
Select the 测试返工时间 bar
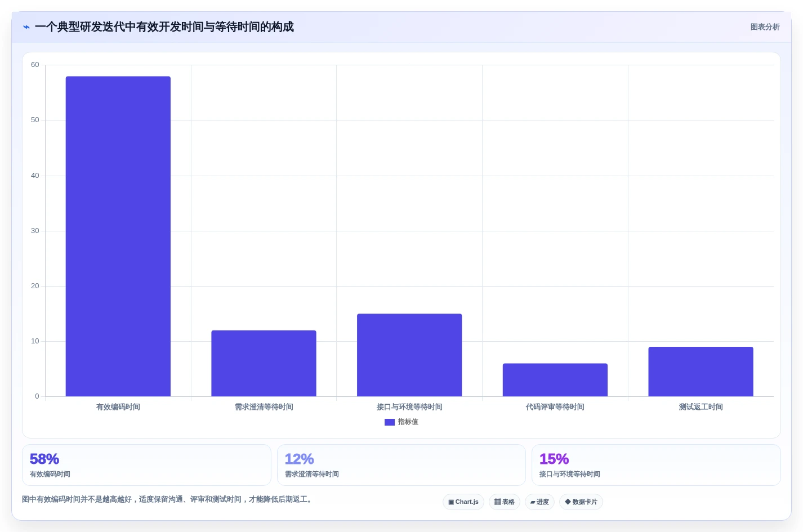(701, 372)
